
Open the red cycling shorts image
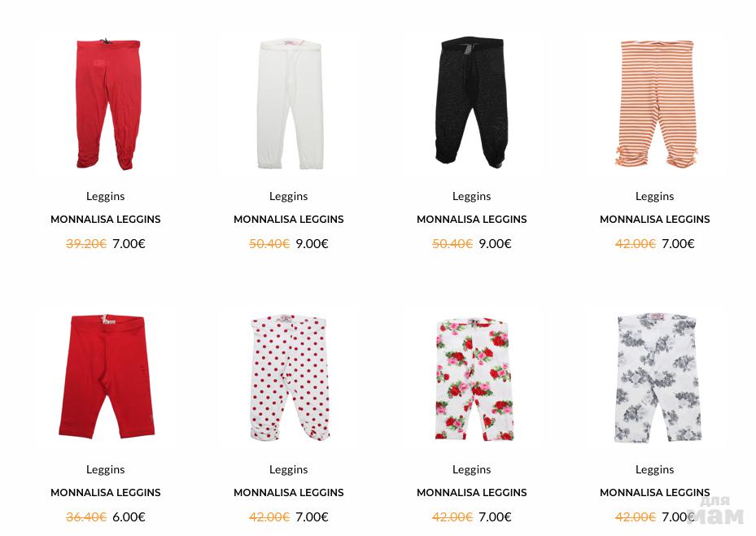point(106,377)
